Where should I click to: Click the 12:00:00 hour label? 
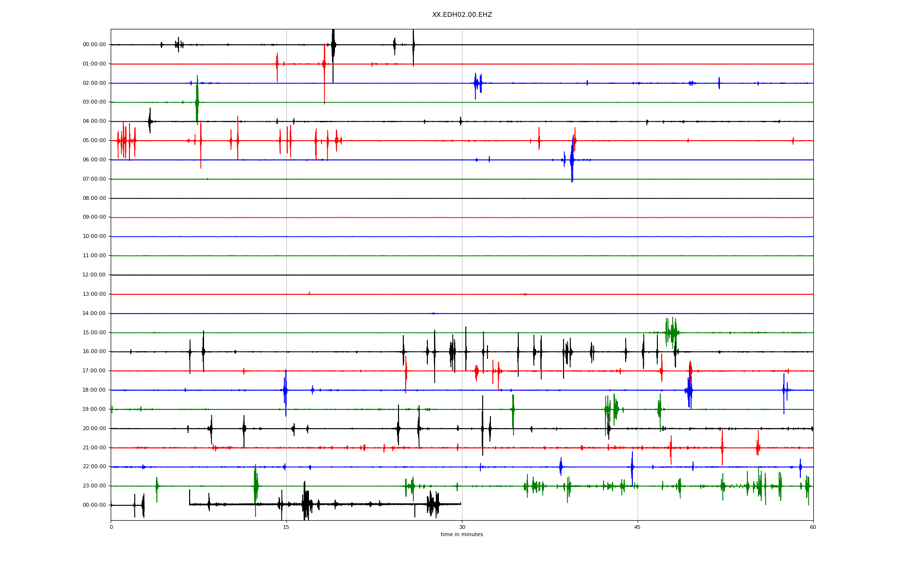[x=94, y=275]
